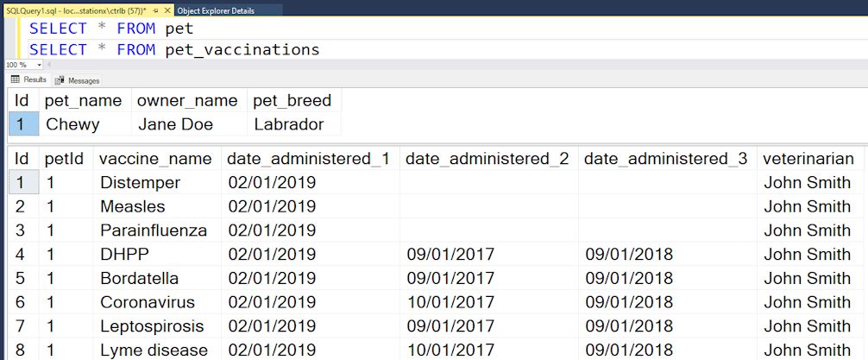Select the owner_name column header

pyautogui.click(x=187, y=100)
